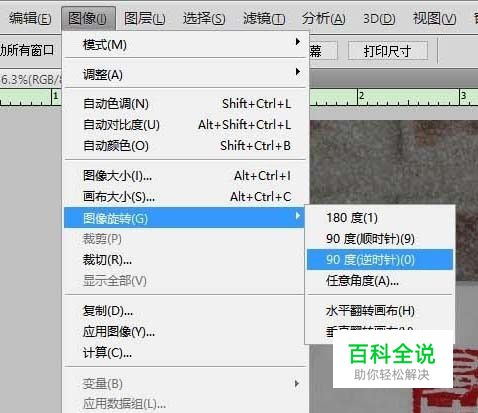The height and width of the screenshot is (413, 478).
Task: Expand the 模式(M) submenu
Action: click(x=185, y=44)
